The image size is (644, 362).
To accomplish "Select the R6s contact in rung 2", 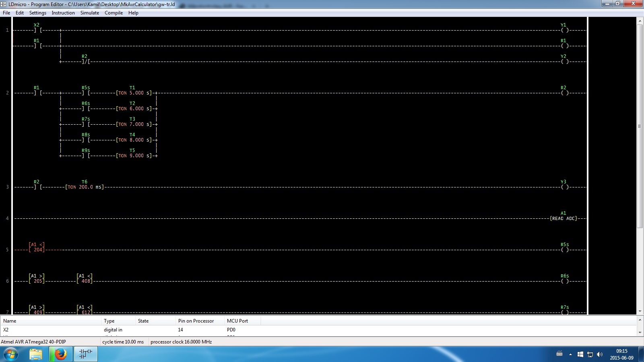I will point(85,106).
